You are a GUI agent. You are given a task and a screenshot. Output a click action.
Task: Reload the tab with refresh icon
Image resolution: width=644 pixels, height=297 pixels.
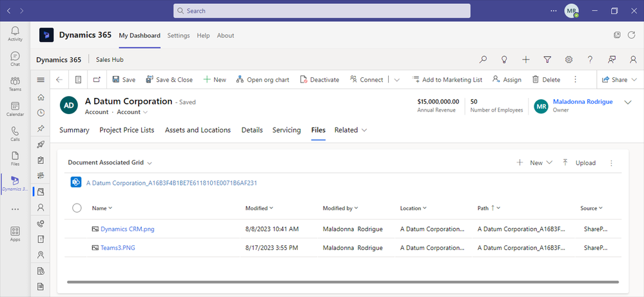coord(632,35)
